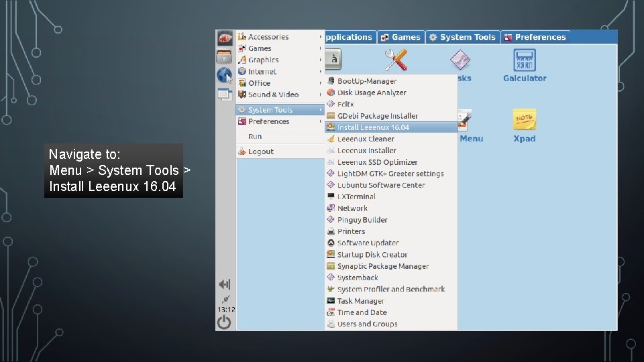Click the power shutdown icon
The image size is (644, 362).
(224, 322)
